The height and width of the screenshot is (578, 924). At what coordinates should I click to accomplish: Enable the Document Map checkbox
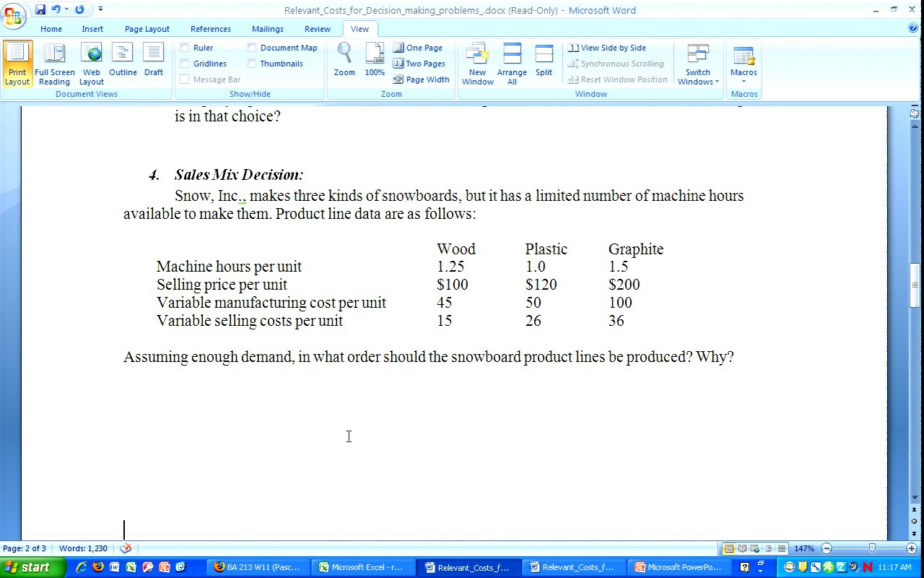point(252,48)
